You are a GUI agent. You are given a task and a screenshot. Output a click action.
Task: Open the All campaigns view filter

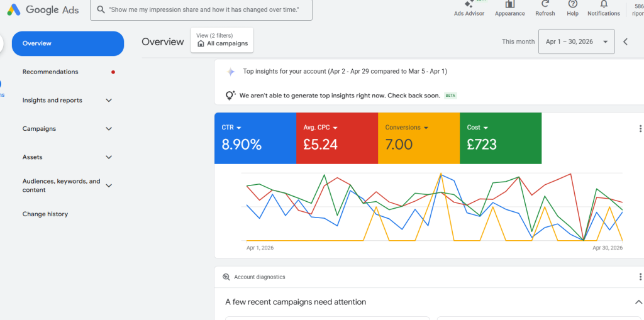[x=222, y=40]
